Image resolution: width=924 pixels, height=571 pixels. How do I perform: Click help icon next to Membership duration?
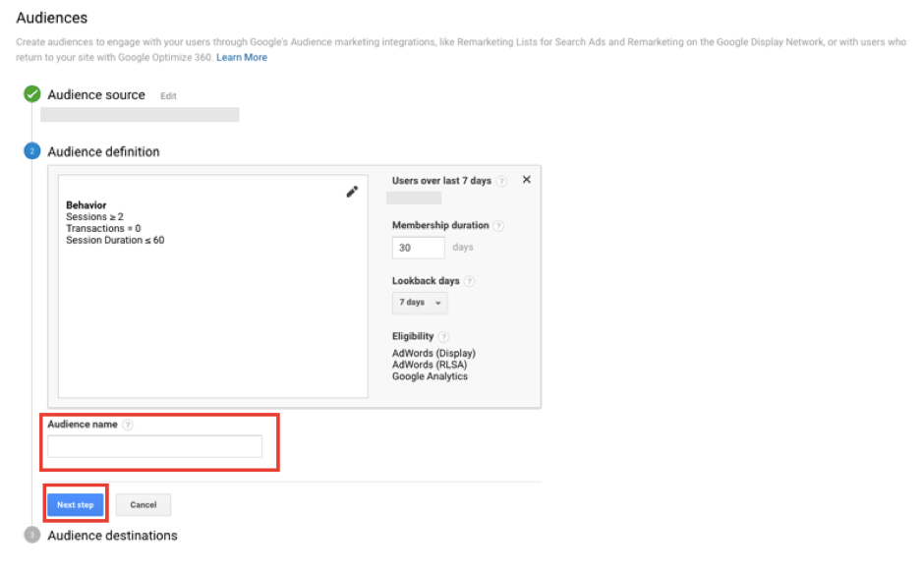point(498,225)
